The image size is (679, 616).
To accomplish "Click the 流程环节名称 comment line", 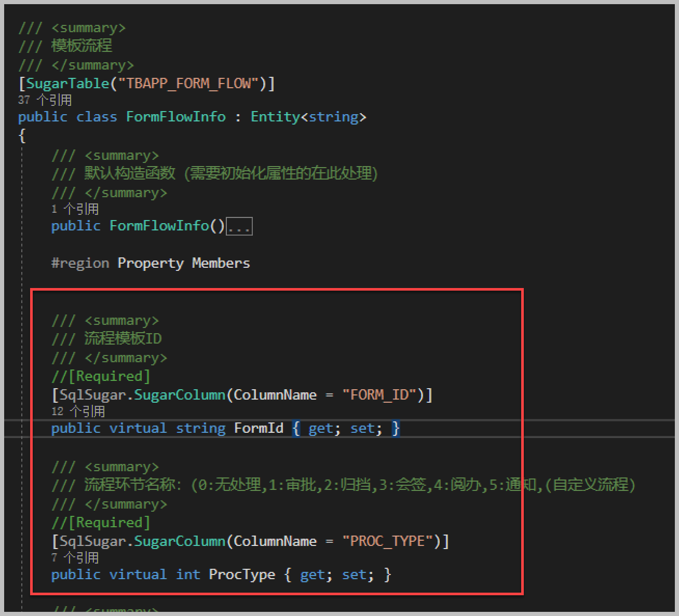I will [x=343, y=485].
